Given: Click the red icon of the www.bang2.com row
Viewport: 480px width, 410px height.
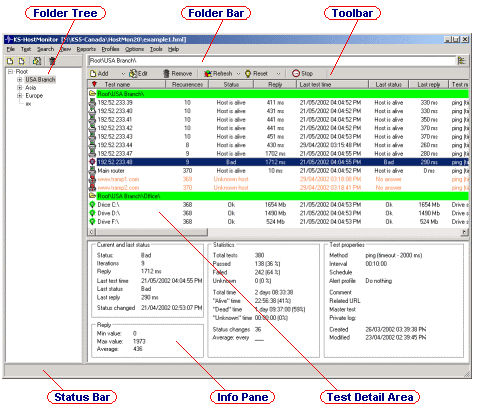Looking at the screenshot, I should (92, 187).
